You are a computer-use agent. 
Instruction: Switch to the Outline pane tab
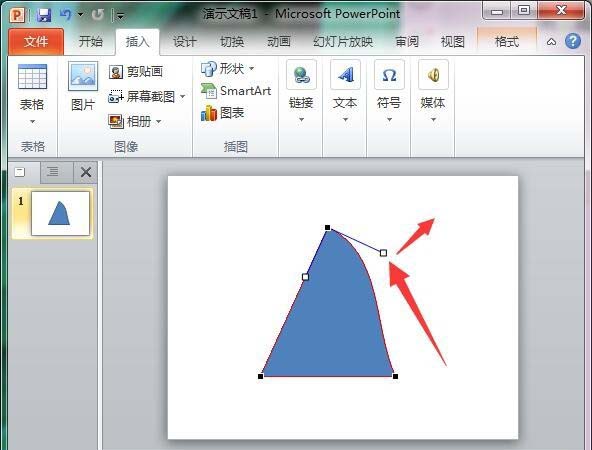pyautogui.click(x=53, y=172)
